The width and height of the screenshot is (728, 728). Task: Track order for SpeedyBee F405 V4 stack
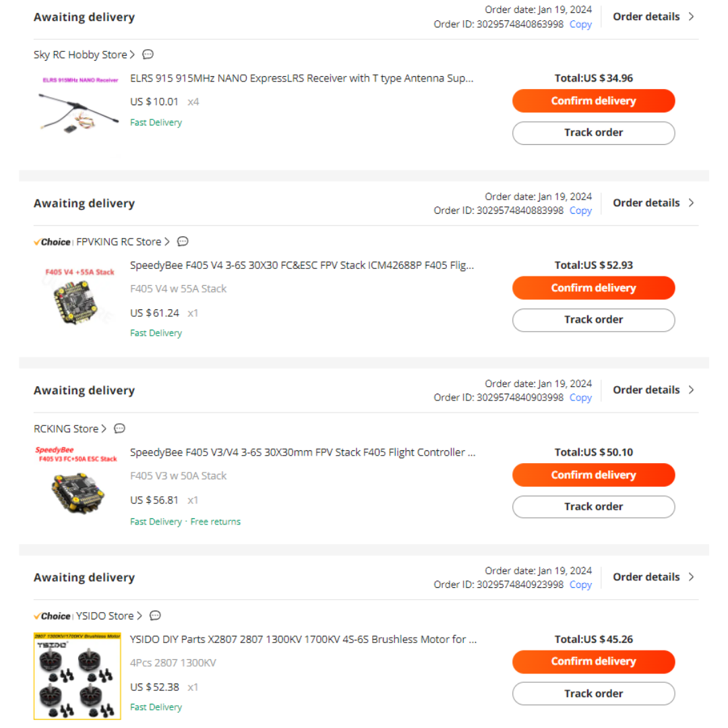pyautogui.click(x=593, y=320)
